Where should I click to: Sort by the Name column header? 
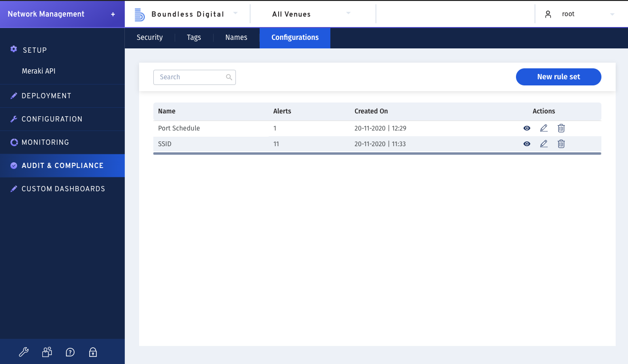[x=167, y=111]
